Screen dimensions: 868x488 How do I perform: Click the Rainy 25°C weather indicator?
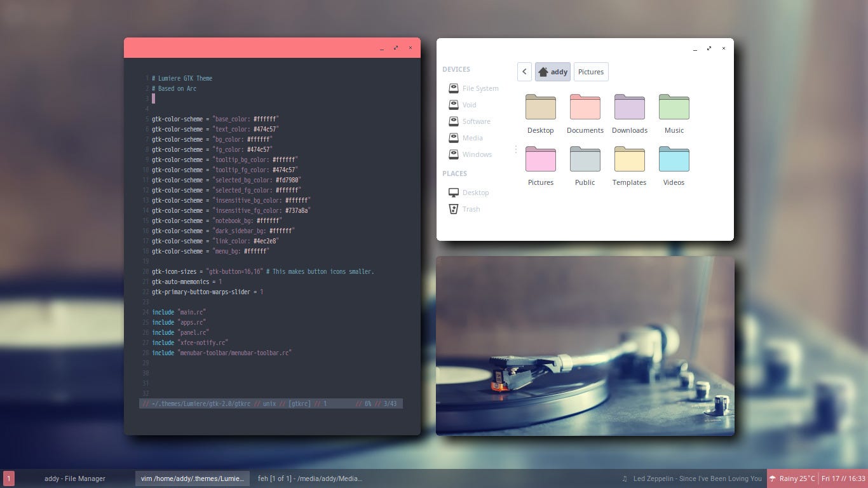[792, 478]
